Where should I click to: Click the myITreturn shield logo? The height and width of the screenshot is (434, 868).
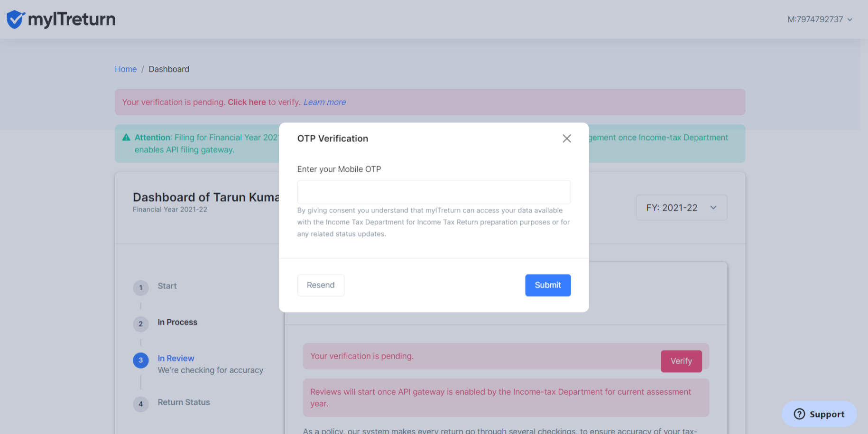[x=16, y=19]
